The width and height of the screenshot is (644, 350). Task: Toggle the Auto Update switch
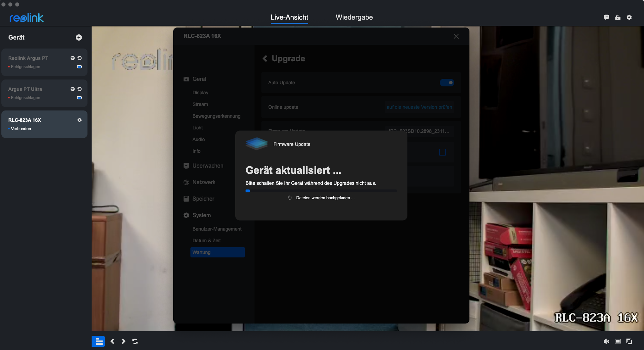pyautogui.click(x=447, y=83)
